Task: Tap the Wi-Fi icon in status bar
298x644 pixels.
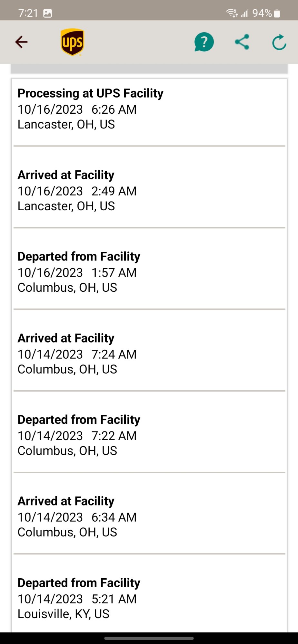Action: [x=232, y=13]
